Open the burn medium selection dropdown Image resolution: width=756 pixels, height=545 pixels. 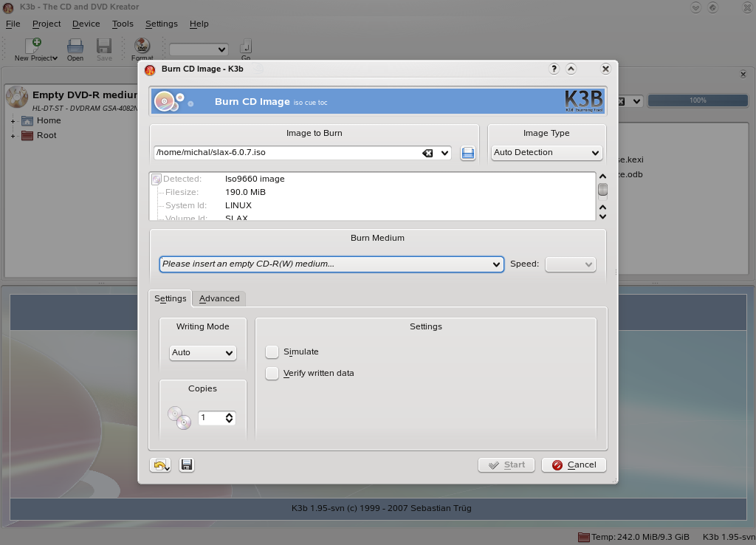click(x=331, y=264)
